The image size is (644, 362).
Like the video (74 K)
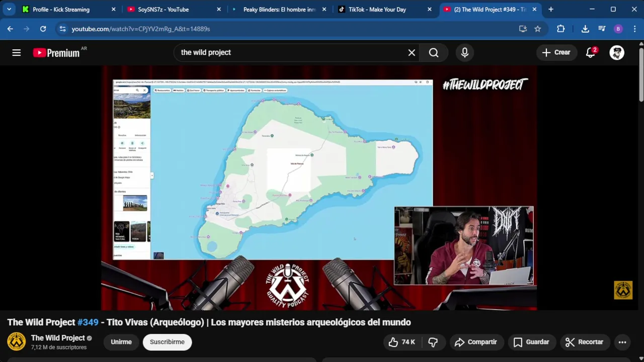tap(402, 342)
